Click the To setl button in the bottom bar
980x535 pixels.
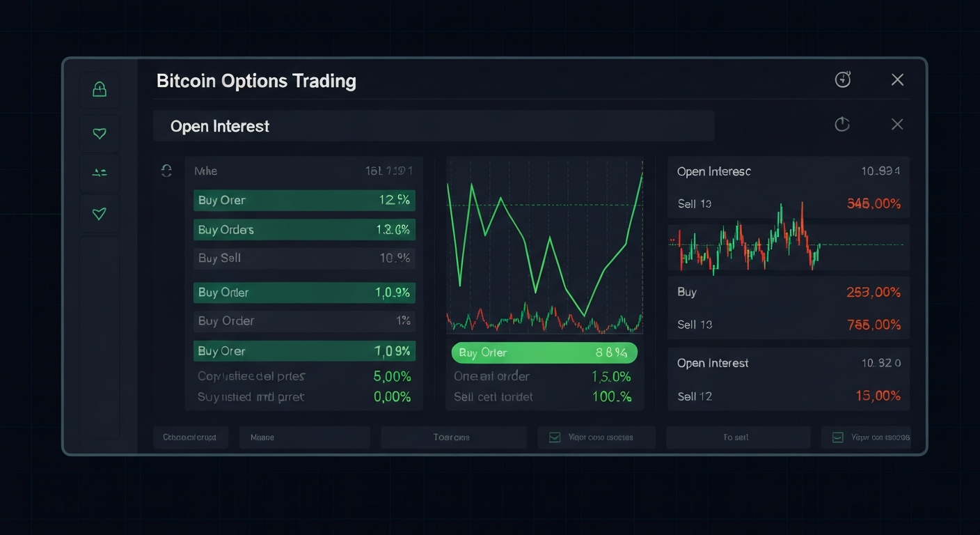[738, 437]
